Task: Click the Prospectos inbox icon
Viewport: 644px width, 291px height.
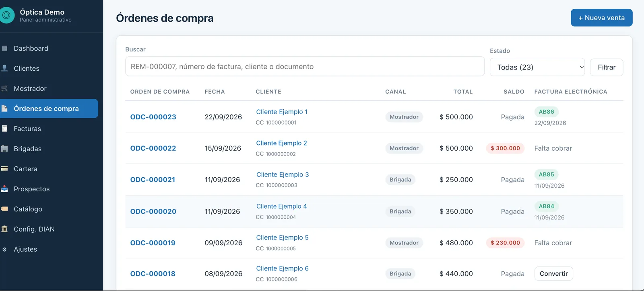Action: coord(4,189)
